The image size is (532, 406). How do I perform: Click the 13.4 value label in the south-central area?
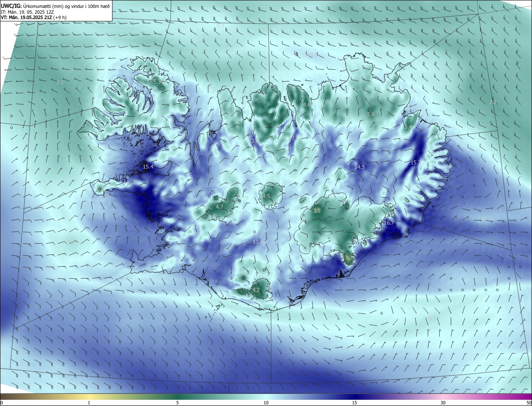[258, 242]
